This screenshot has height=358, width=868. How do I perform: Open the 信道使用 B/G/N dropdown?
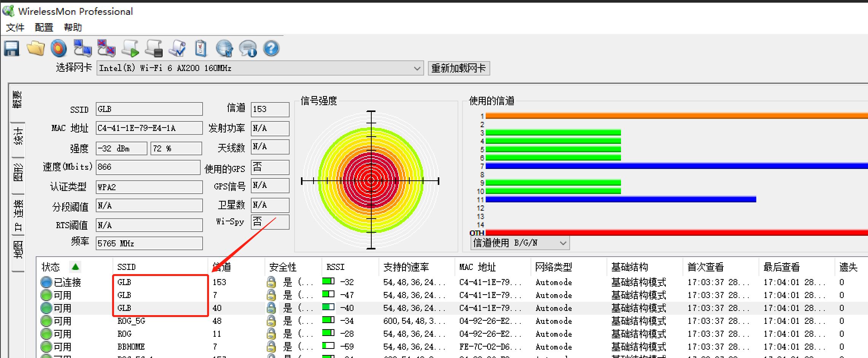(x=563, y=243)
